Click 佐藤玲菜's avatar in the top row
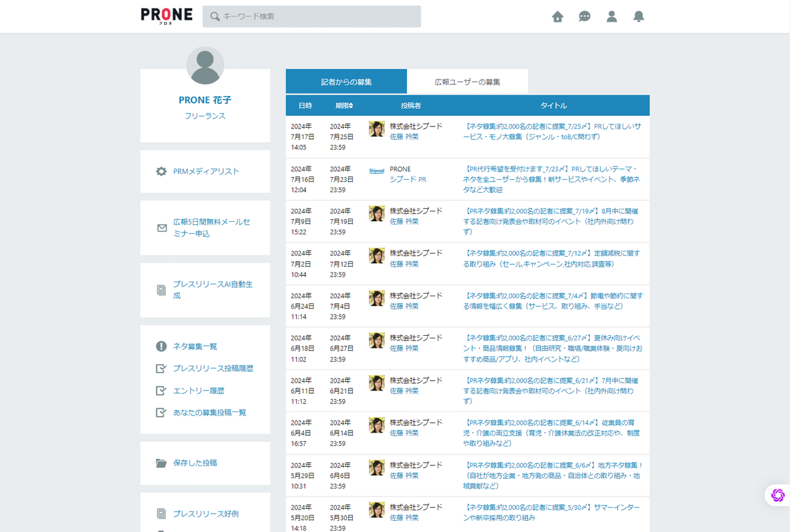This screenshot has width=790, height=532. pos(376,130)
